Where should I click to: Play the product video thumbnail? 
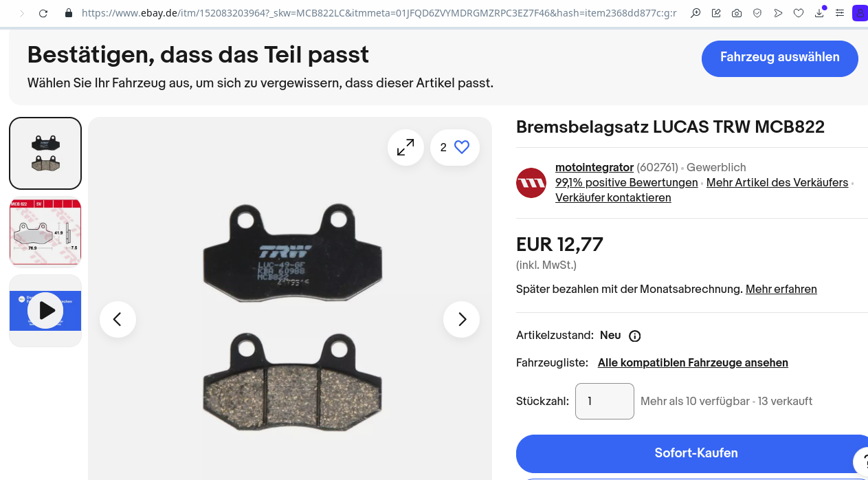[x=45, y=311]
